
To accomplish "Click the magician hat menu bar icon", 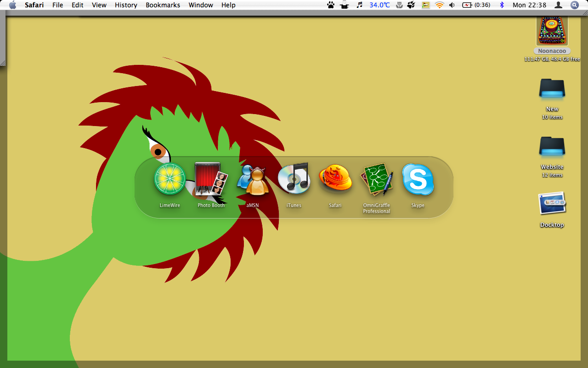I will click(345, 5).
